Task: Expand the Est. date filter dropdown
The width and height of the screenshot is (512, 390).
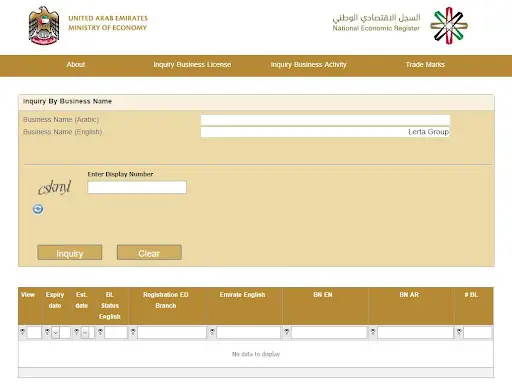Action: point(85,333)
